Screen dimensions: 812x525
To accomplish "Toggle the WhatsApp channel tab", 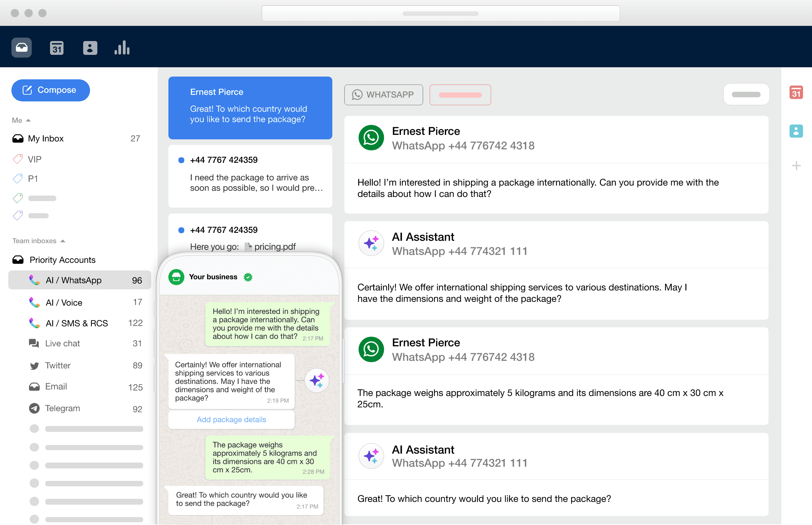I will [x=383, y=95].
